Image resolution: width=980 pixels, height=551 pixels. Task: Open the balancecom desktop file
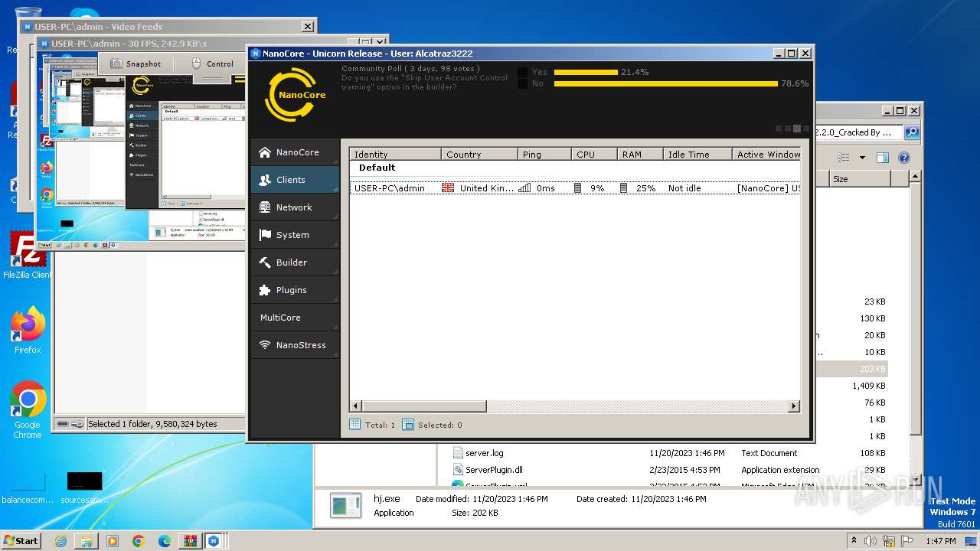28,487
